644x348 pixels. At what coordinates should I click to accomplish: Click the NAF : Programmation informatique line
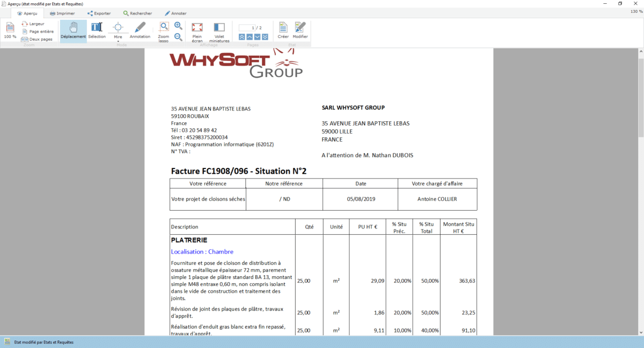click(x=223, y=144)
